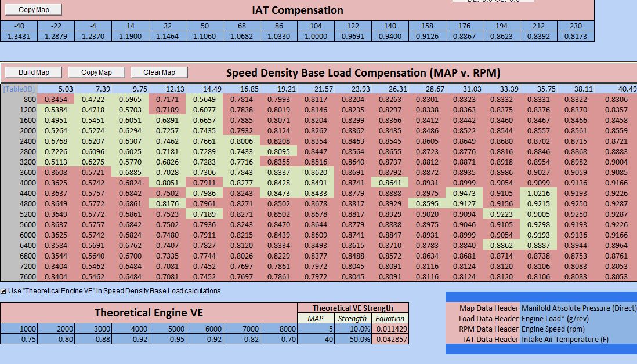Image resolution: width=637 pixels, height=364 pixels.
Task: Select the IAT compensation value 1.0000
Action: 316,37
